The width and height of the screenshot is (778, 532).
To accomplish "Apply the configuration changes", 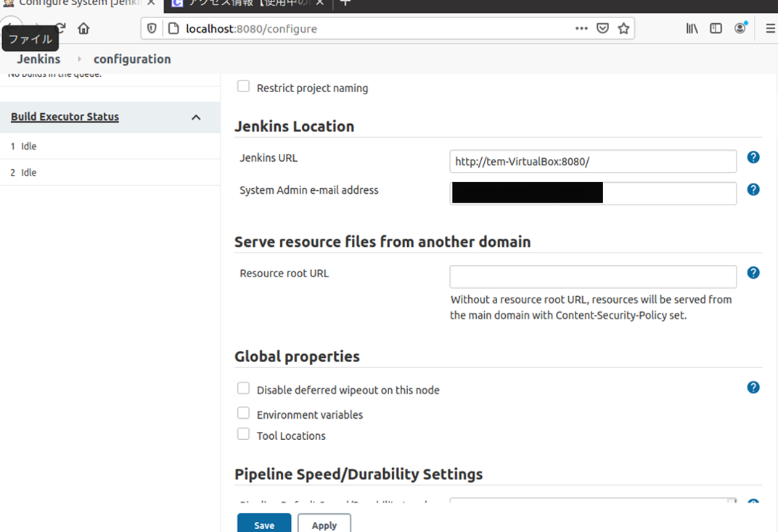I will (x=324, y=524).
